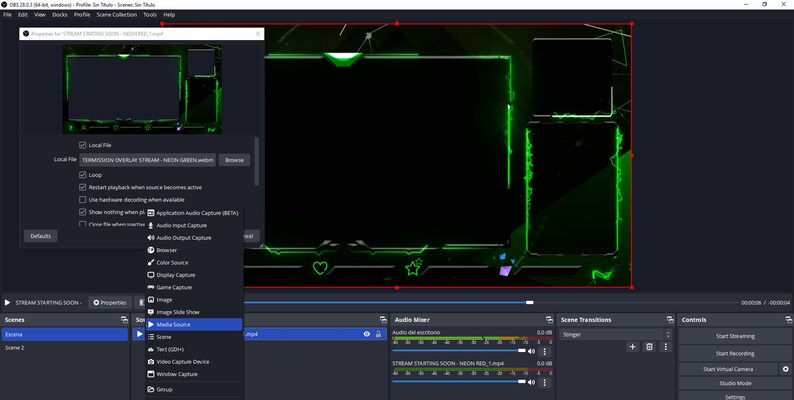The image size is (794, 400).
Task: Open the Help menu
Action: (x=169, y=15)
